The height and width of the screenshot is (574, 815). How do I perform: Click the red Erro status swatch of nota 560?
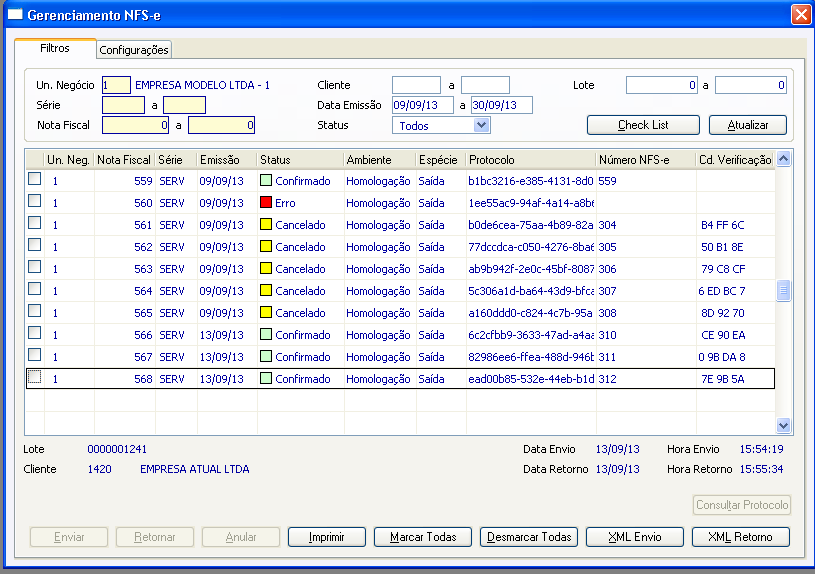pos(266,202)
